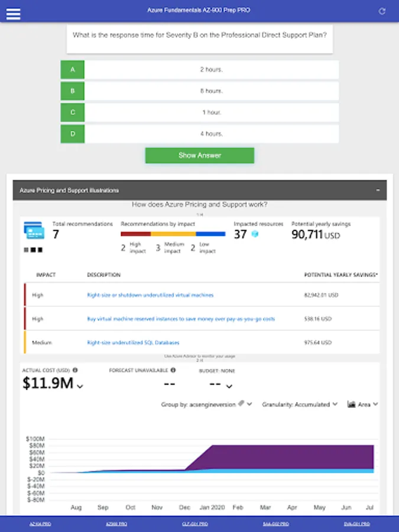This screenshot has width=399, height=532.
Task: Click the area chart type icon
Action: coord(352,404)
